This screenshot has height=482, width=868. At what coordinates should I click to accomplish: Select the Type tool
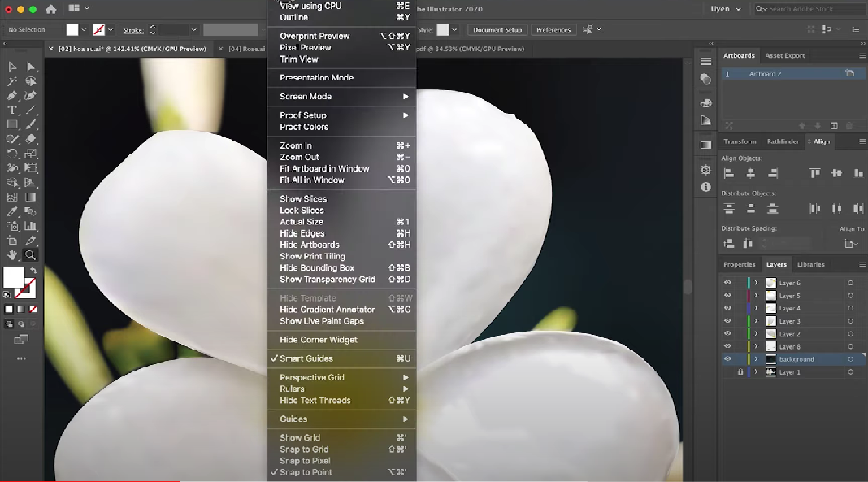(x=12, y=110)
